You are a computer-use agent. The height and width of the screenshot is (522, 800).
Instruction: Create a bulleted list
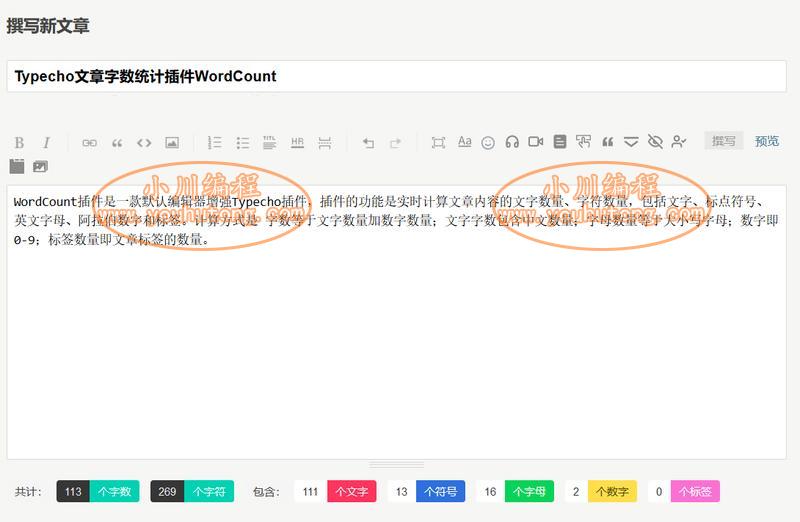[243, 142]
